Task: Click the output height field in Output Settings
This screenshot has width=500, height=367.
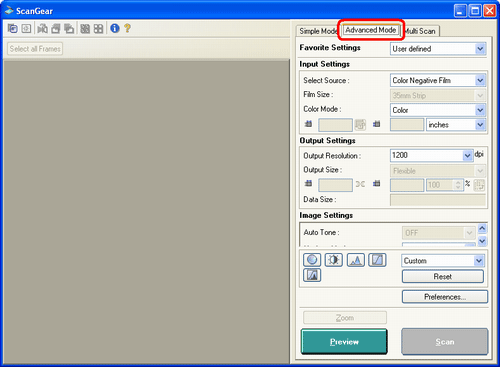Action: (407, 185)
